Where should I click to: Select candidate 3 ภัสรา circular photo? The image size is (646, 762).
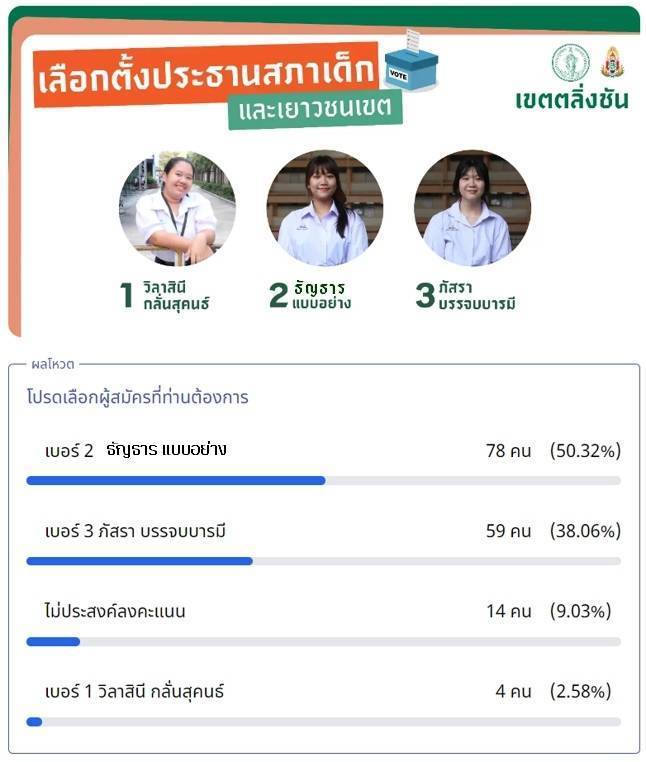[472, 208]
